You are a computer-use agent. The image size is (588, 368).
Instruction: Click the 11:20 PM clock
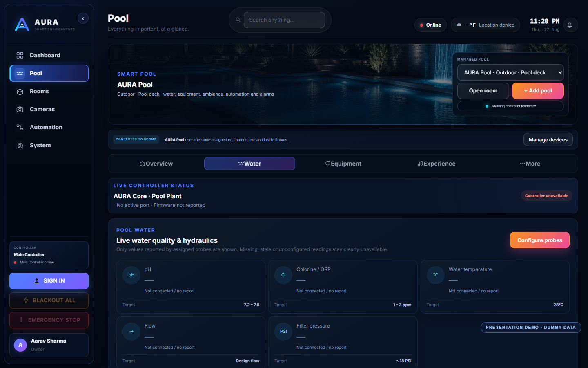[545, 21]
